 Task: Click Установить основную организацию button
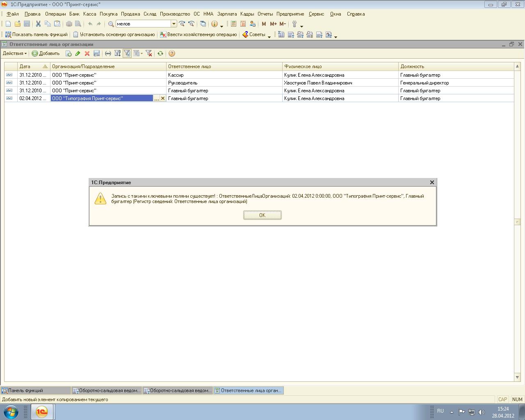[x=114, y=35]
